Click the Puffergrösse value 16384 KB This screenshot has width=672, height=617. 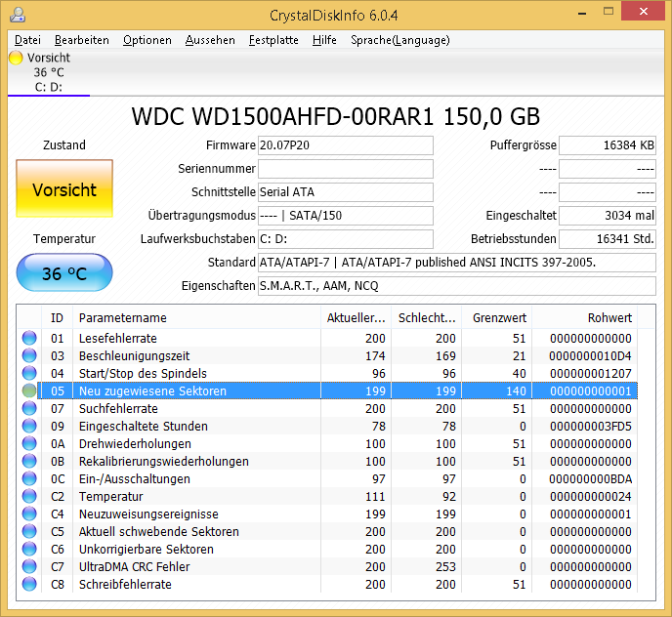pos(608,145)
